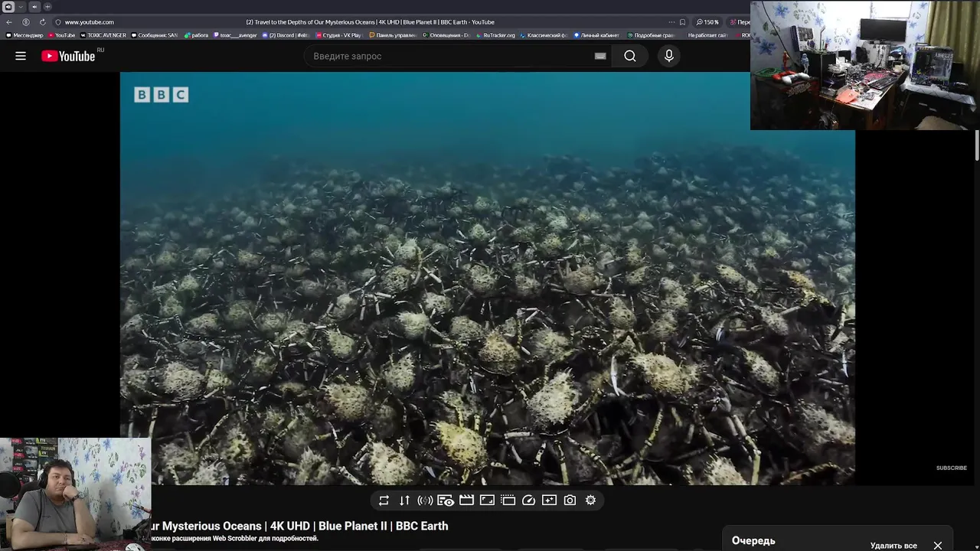The height and width of the screenshot is (551, 980).
Task: Toggle the loop repeat icon below video
Action: pyautogui.click(x=384, y=500)
